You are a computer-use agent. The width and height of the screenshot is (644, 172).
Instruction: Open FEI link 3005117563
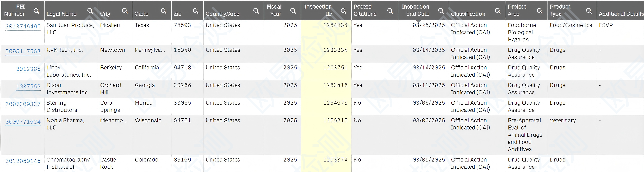23,51
